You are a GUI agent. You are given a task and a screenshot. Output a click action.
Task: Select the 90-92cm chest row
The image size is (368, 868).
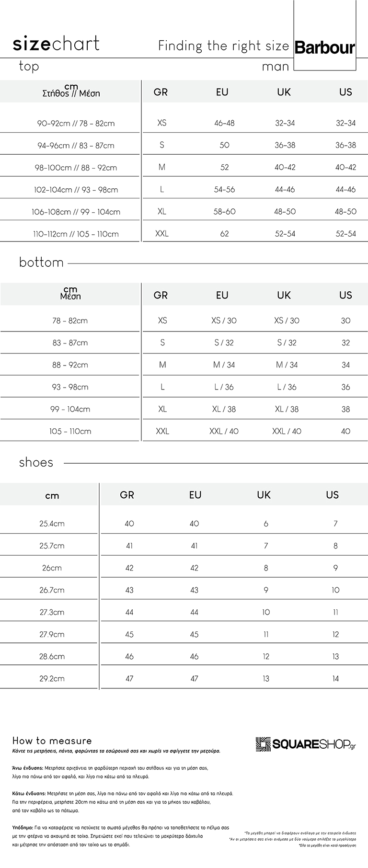pos(184,123)
